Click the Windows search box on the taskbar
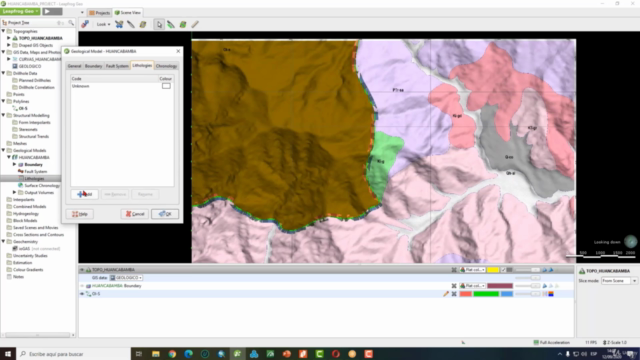Image resolution: width=640 pixels, height=360 pixels. [x=73, y=354]
